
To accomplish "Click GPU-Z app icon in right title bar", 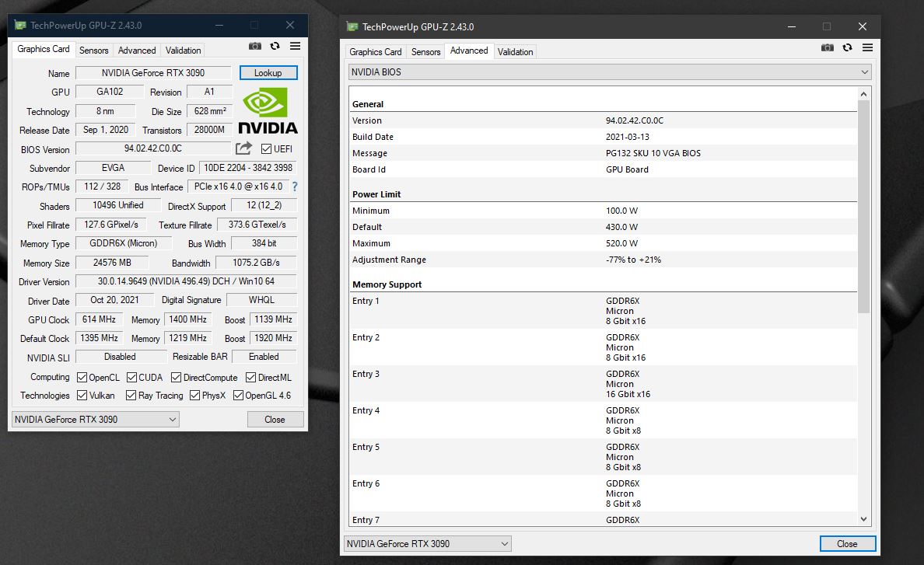I will click(352, 26).
